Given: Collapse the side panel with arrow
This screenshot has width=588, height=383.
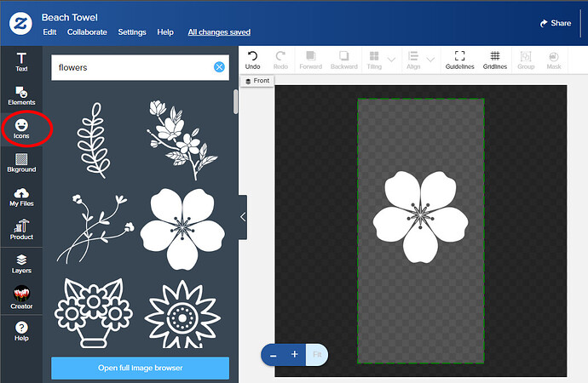Looking at the screenshot, I should 243,217.
